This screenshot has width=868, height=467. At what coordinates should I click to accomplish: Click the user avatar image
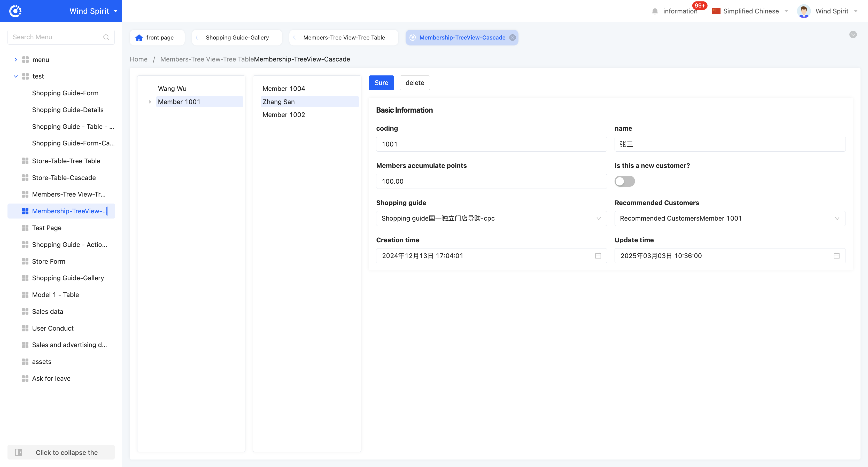click(x=804, y=11)
